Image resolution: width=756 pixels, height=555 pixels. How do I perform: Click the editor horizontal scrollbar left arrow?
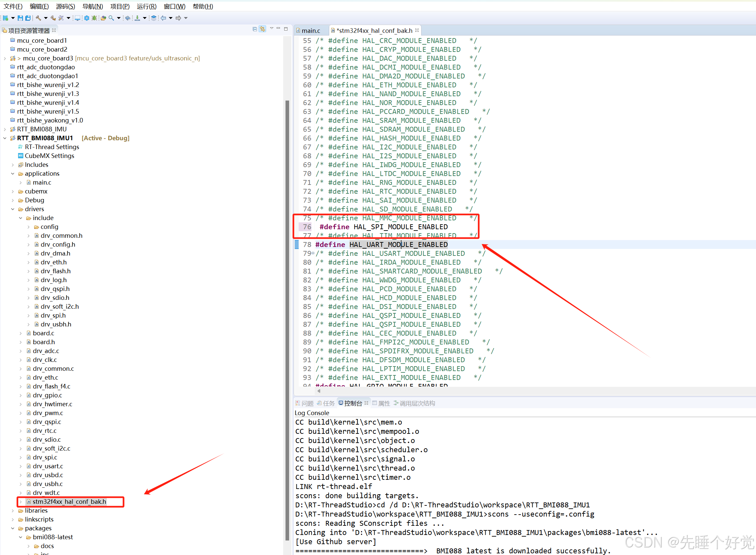[319, 391]
